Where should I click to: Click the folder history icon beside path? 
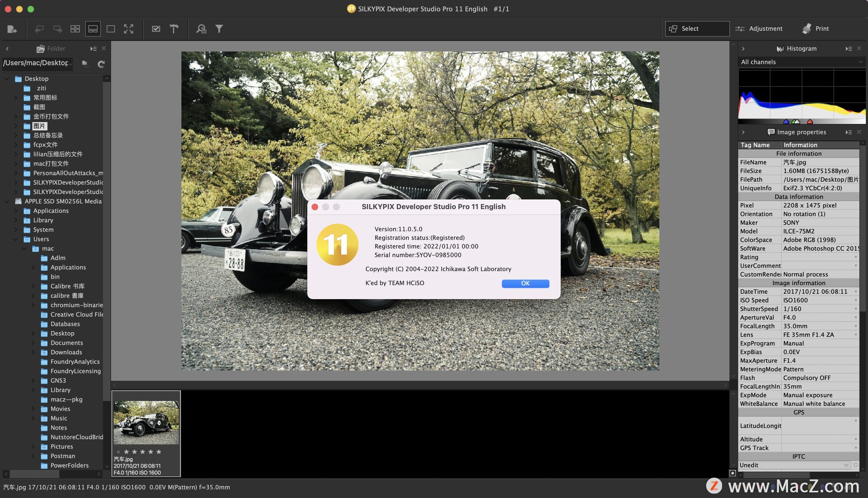coord(85,63)
